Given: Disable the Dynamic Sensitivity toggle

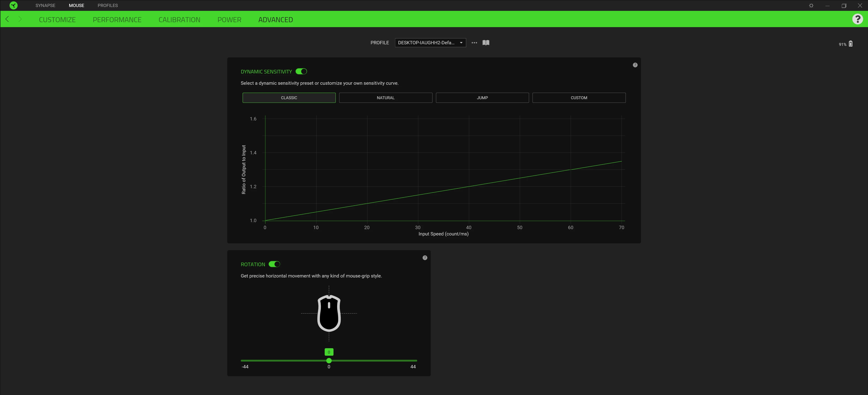Looking at the screenshot, I should tap(301, 71).
